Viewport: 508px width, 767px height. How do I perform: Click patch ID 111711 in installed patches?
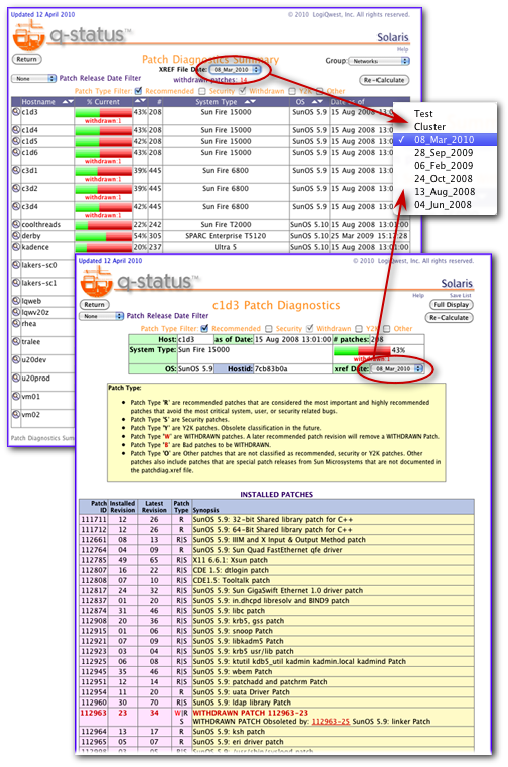[93, 519]
